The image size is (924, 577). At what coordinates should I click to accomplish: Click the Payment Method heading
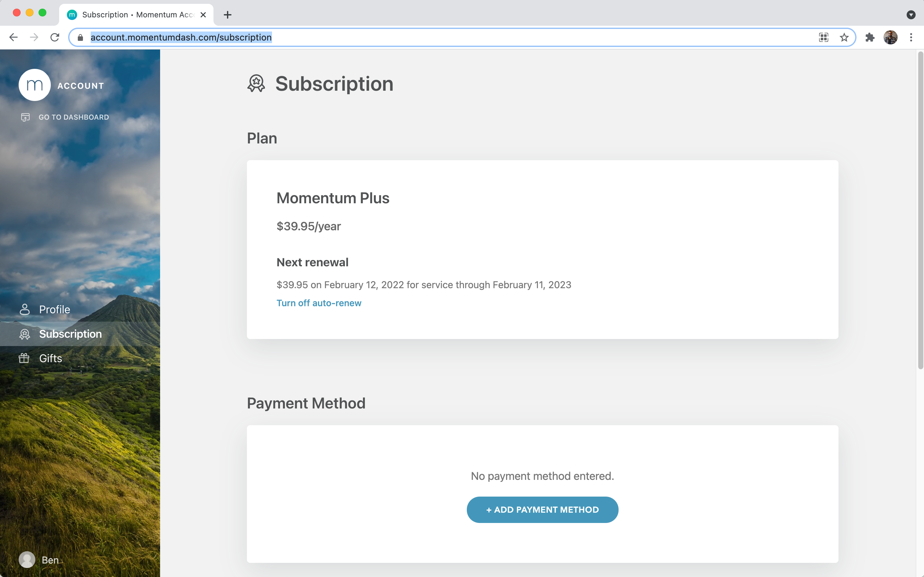click(x=306, y=403)
